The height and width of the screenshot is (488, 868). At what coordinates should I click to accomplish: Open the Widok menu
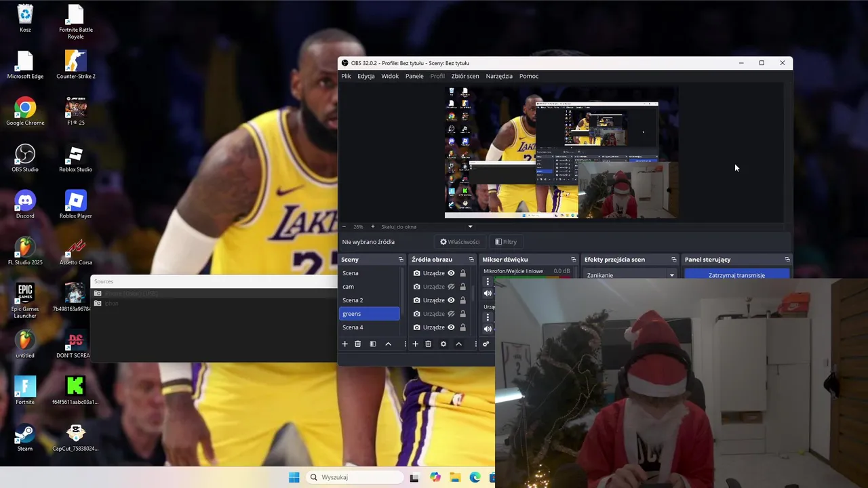(390, 76)
